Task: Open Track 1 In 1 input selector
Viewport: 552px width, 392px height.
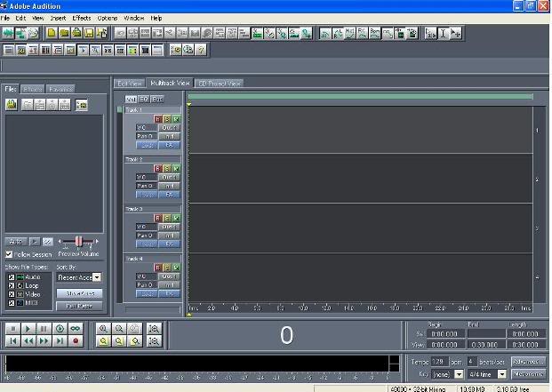Action: click(x=169, y=136)
